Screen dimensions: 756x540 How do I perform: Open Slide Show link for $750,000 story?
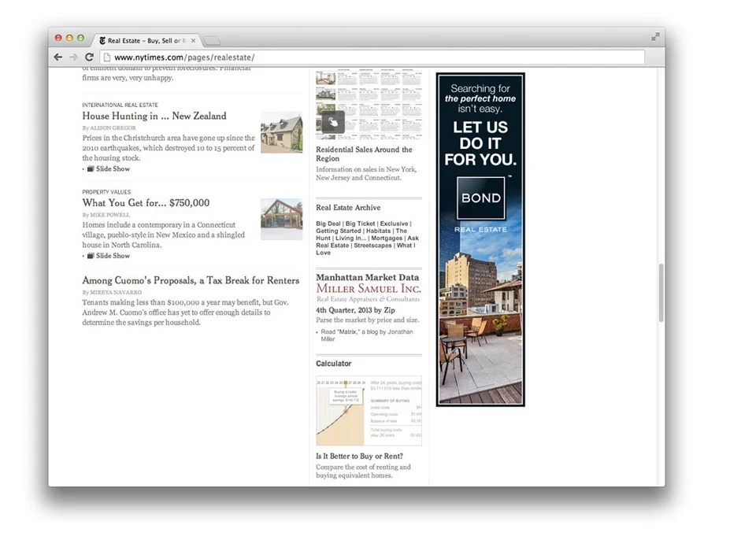coord(113,256)
